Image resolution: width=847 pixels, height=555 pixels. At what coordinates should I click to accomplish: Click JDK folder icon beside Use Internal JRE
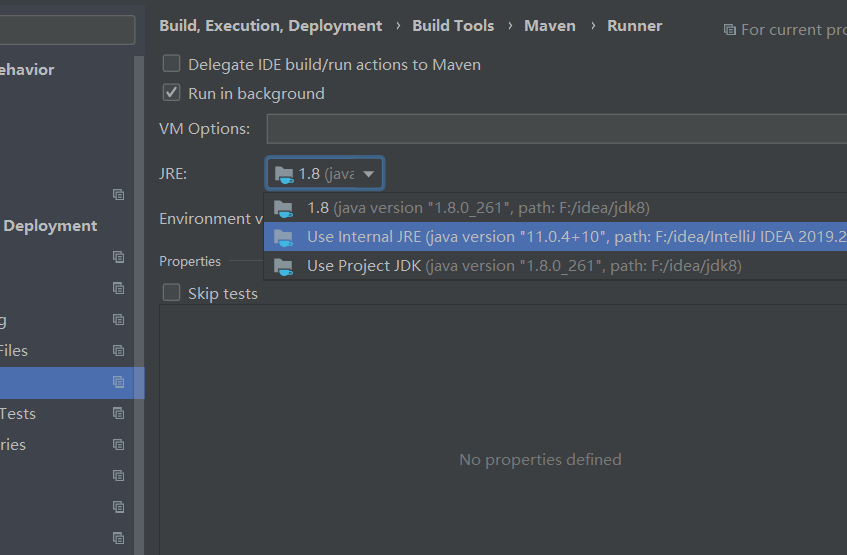click(284, 237)
